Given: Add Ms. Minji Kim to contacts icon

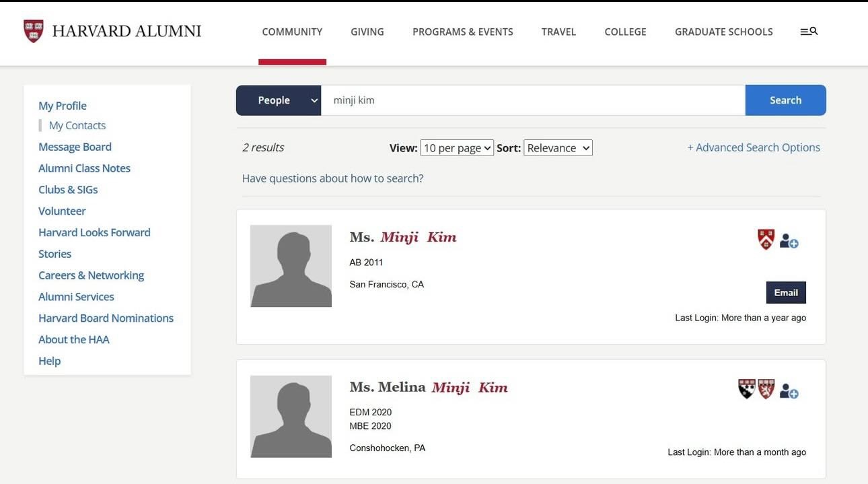Looking at the screenshot, I should click(789, 240).
